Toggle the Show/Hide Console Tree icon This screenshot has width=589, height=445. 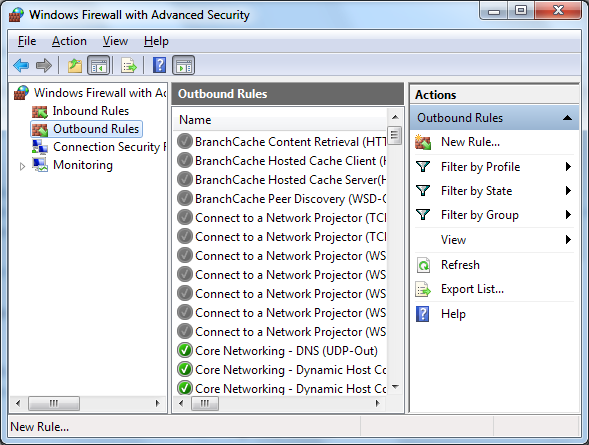[x=98, y=65]
